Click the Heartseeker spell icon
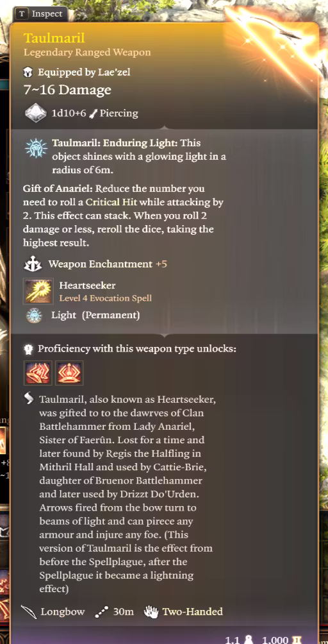The height and width of the screenshot is (644, 328). [x=38, y=291]
